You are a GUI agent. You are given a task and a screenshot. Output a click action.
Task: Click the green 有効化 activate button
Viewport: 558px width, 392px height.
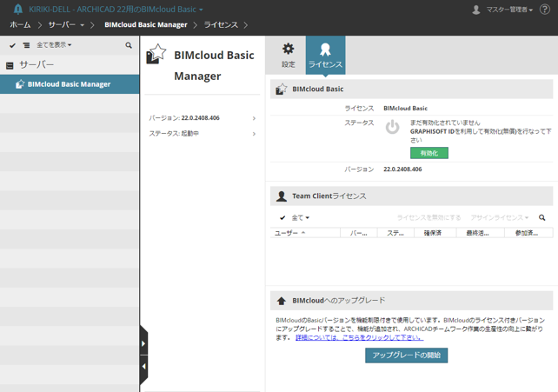429,153
